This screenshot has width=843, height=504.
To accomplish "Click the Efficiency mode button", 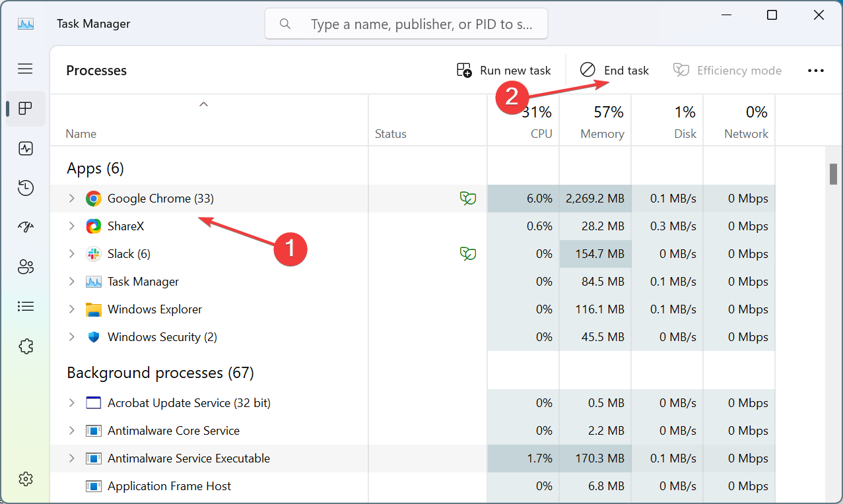I will (x=727, y=71).
